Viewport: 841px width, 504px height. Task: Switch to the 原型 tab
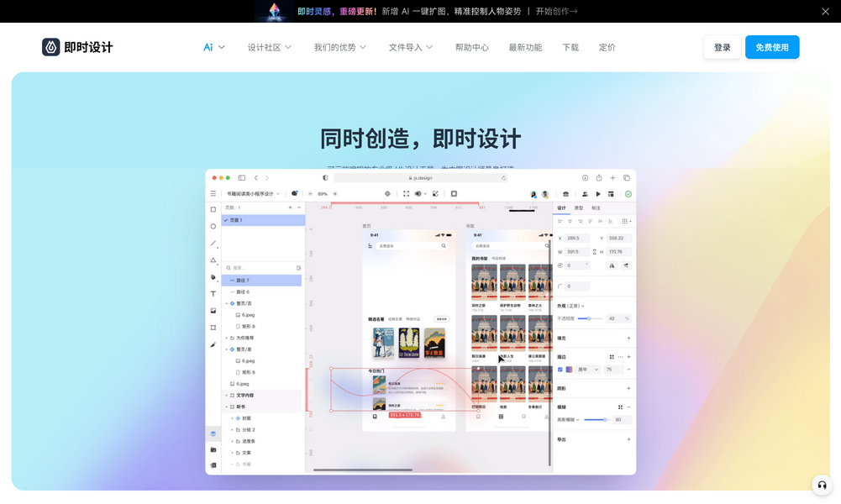pyautogui.click(x=579, y=207)
